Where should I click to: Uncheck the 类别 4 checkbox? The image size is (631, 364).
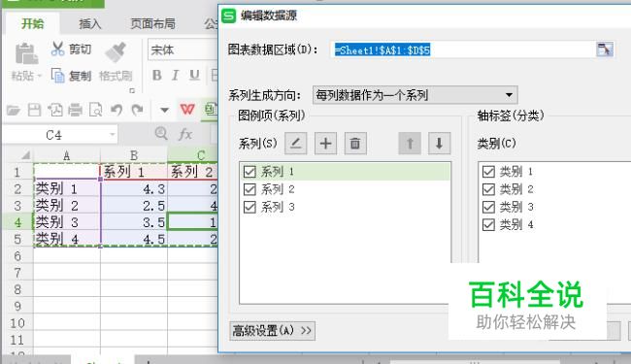pyautogui.click(x=488, y=225)
